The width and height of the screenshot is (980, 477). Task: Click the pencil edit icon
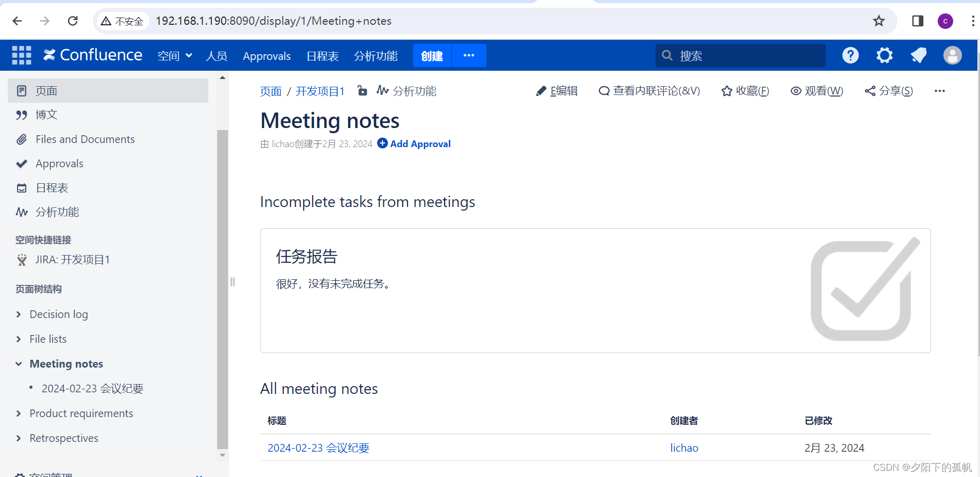541,91
